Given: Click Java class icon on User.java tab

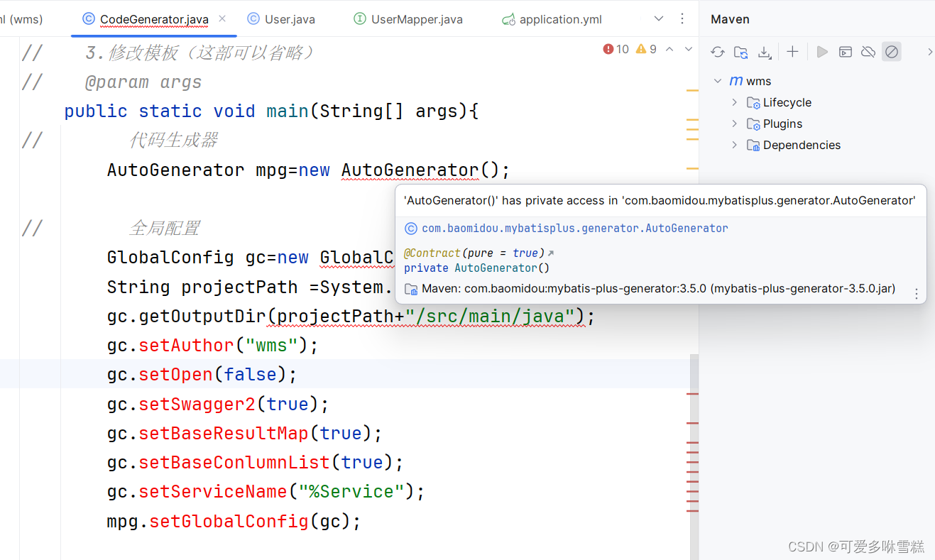Looking at the screenshot, I should pos(253,19).
